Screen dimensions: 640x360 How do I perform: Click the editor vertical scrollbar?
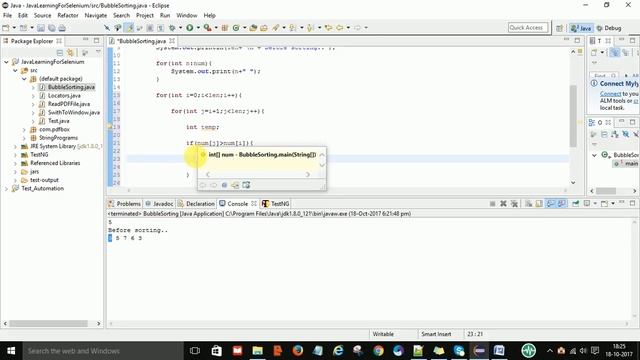tap(573, 116)
